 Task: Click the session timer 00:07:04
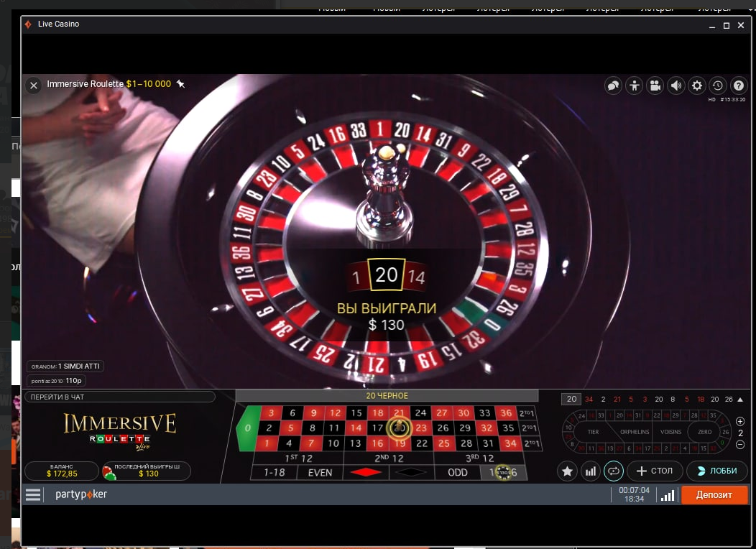coord(634,490)
